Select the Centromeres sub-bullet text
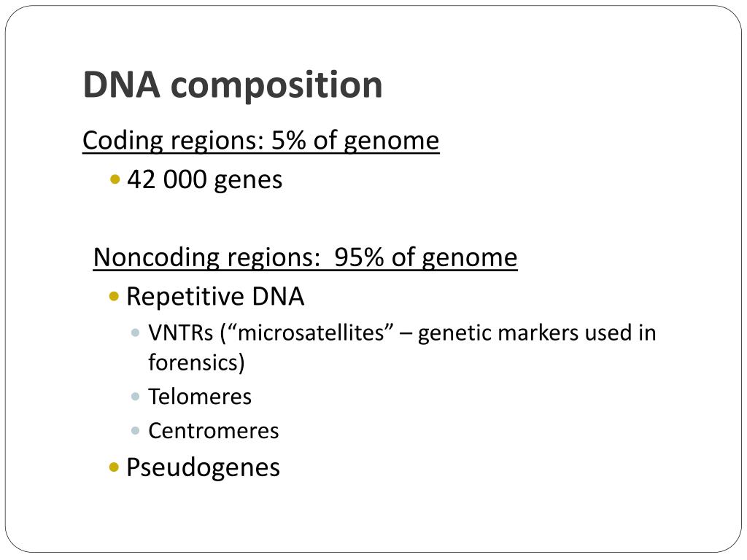This screenshot has width=747, height=560. point(214,431)
